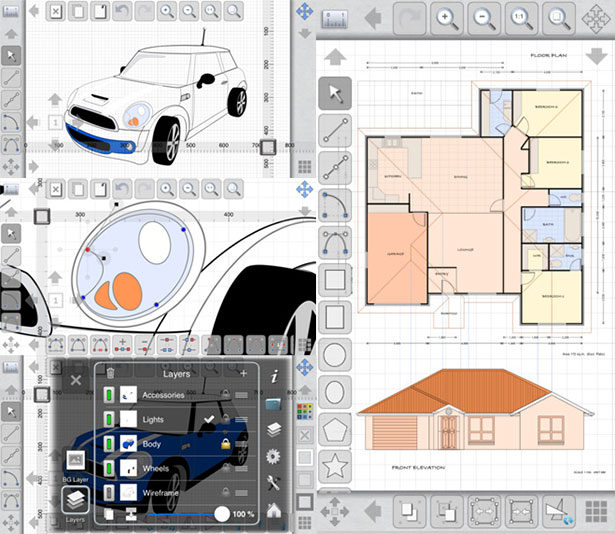Select the tall rectangle tool in floor plan panel

point(335,317)
